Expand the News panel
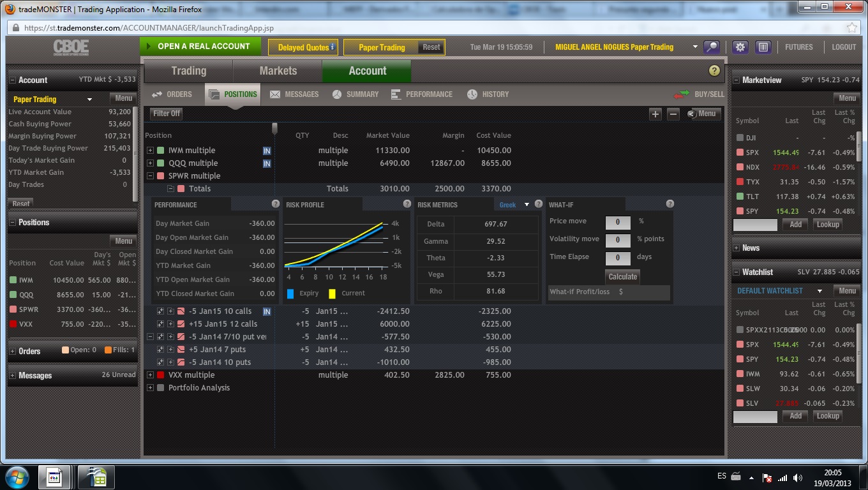This screenshot has height=490, width=868. click(737, 248)
